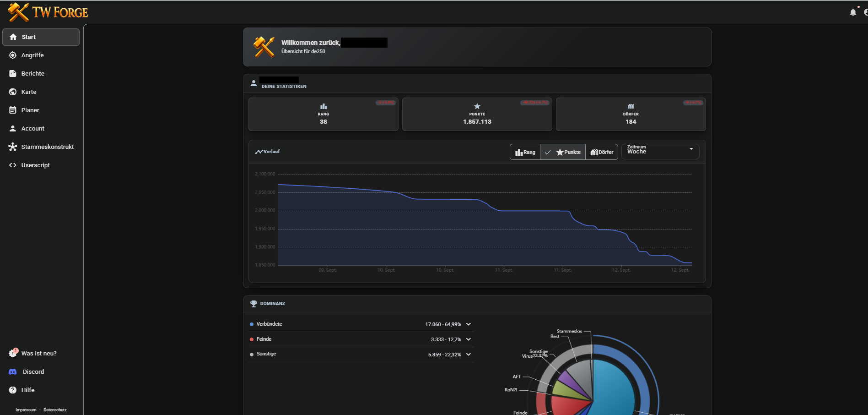The height and width of the screenshot is (415, 868).
Task: Click the Berichte document icon
Action: pyautogui.click(x=13, y=74)
